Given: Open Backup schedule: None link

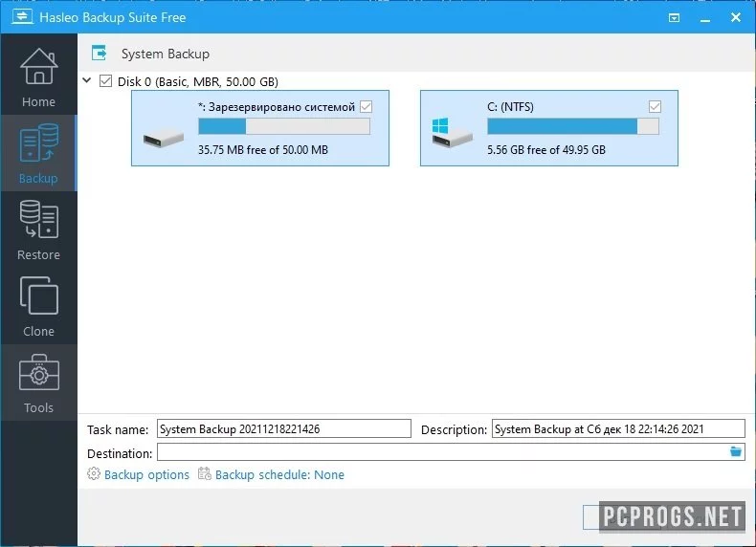Looking at the screenshot, I should point(279,474).
